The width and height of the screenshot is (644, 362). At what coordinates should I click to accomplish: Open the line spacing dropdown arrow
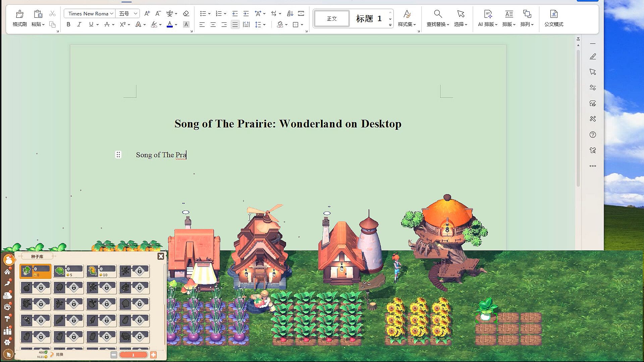264,24
